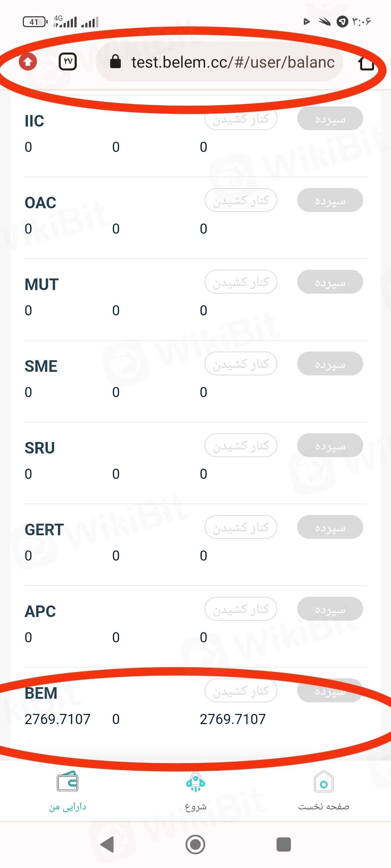Tap the red upload arrow icon
Image resolution: width=391 pixels, height=868 pixels.
(x=28, y=61)
